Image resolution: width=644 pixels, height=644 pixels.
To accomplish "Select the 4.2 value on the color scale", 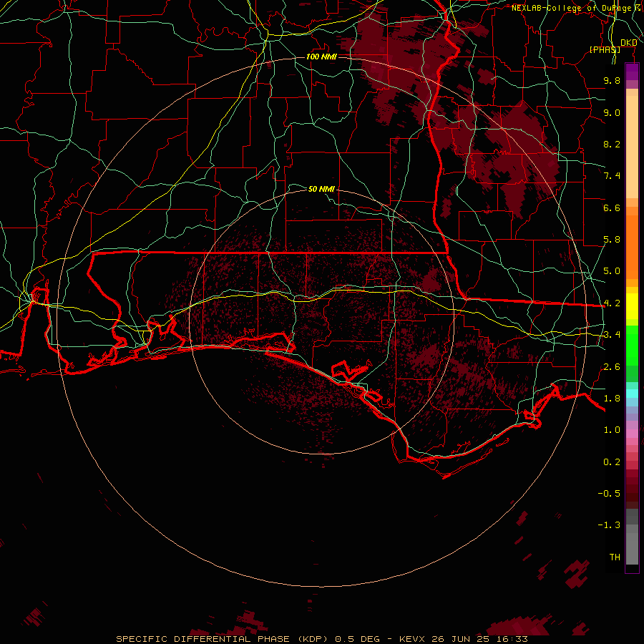I will click(x=612, y=303).
